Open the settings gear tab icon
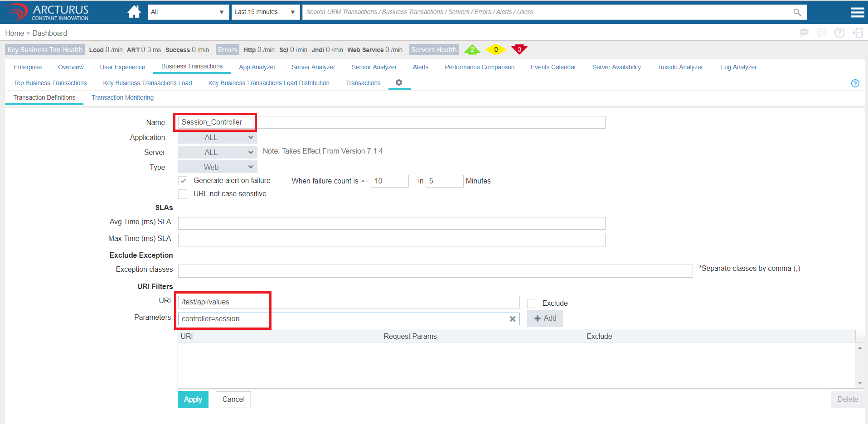Viewport: 868px width, 424px height. coord(399,82)
